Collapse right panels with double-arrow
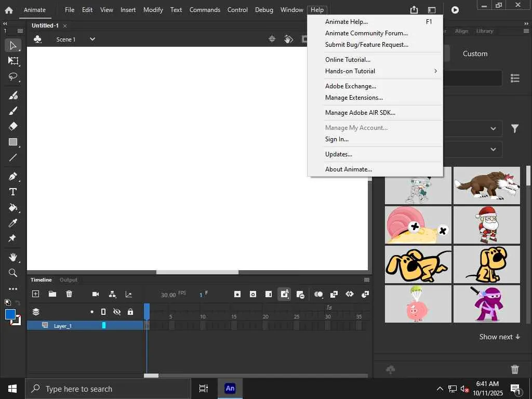 (x=526, y=24)
